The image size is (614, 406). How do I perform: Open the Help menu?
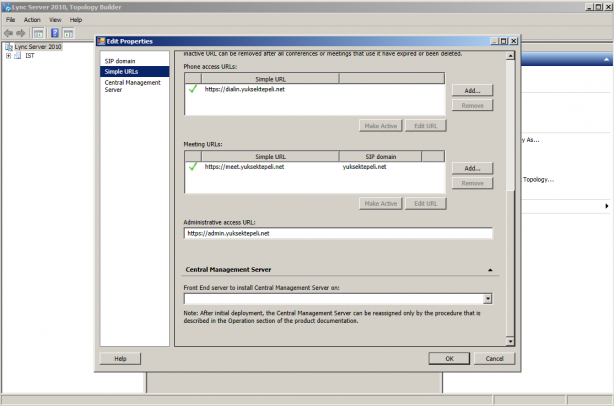pyautogui.click(x=76, y=20)
